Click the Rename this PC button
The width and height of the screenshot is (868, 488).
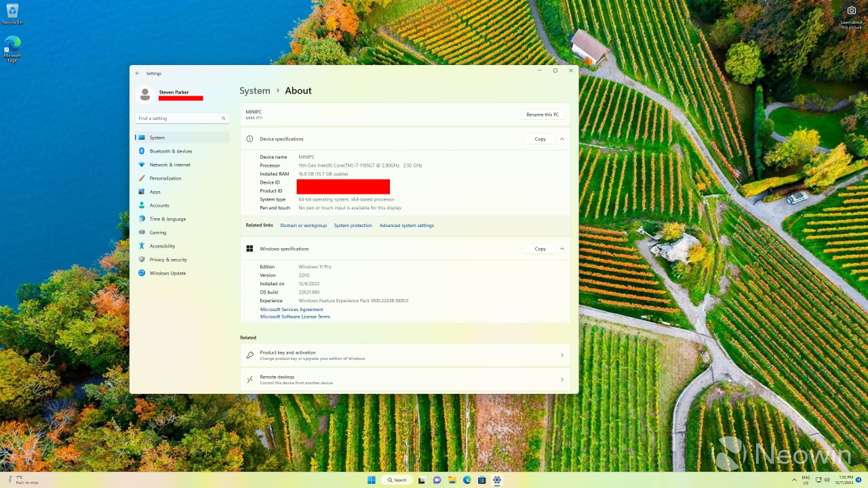pyautogui.click(x=542, y=115)
